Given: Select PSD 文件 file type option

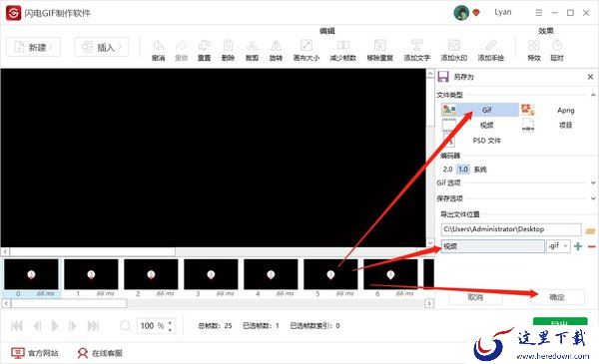Looking at the screenshot, I should 480,141.
